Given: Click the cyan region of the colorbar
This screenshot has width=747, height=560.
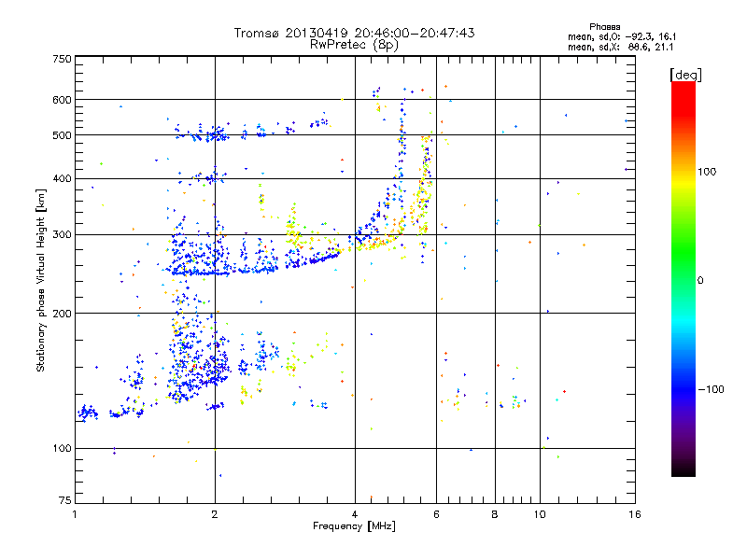Looking at the screenshot, I should 684,321.
